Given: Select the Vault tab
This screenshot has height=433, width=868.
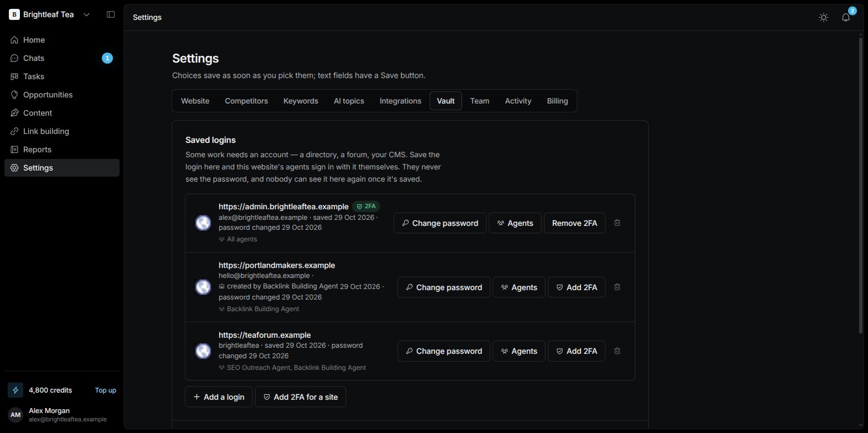Looking at the screenshot, I should tap(446, 101).
